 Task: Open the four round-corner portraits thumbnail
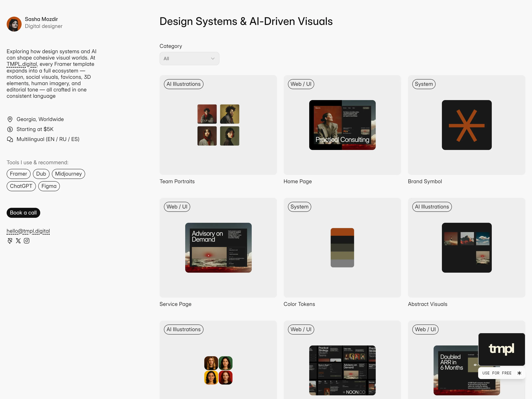218,370
